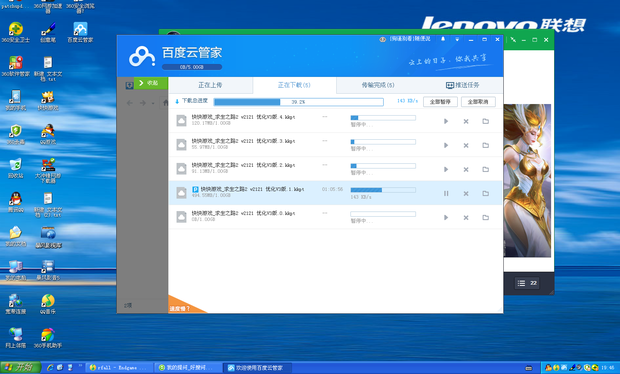Cancel the download of file ending .1.kkpt

[x=466, y=193]
